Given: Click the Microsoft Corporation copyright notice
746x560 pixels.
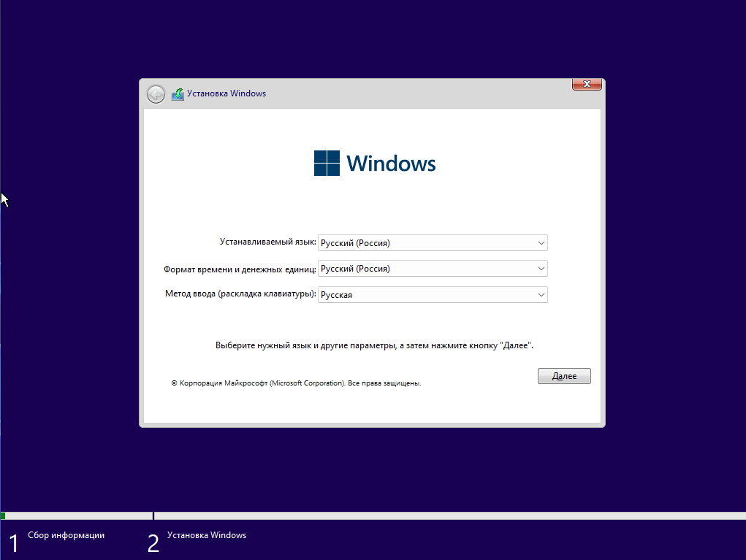Looking at the screenshot, I should 296,383.
